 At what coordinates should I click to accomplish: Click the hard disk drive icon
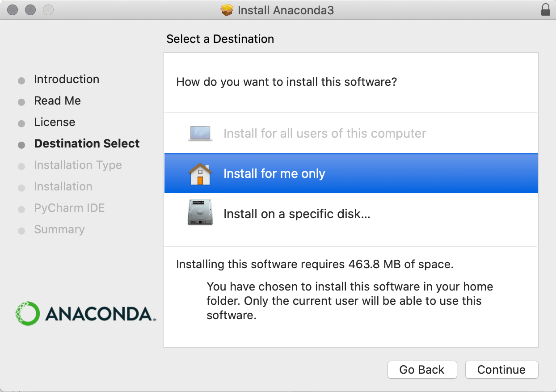(x=200, y=213)
